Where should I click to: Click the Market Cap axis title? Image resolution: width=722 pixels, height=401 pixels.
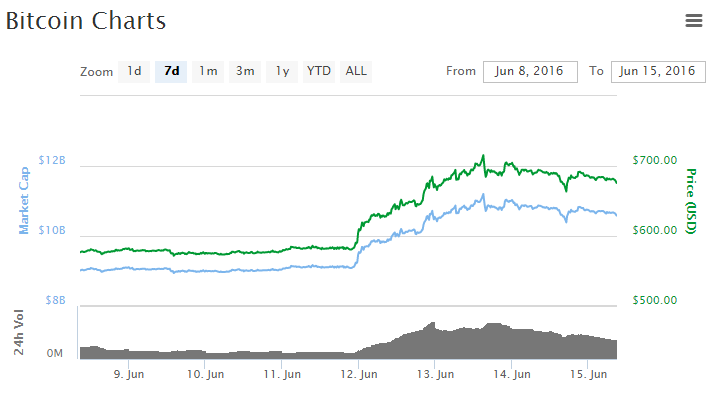[25, 200]
